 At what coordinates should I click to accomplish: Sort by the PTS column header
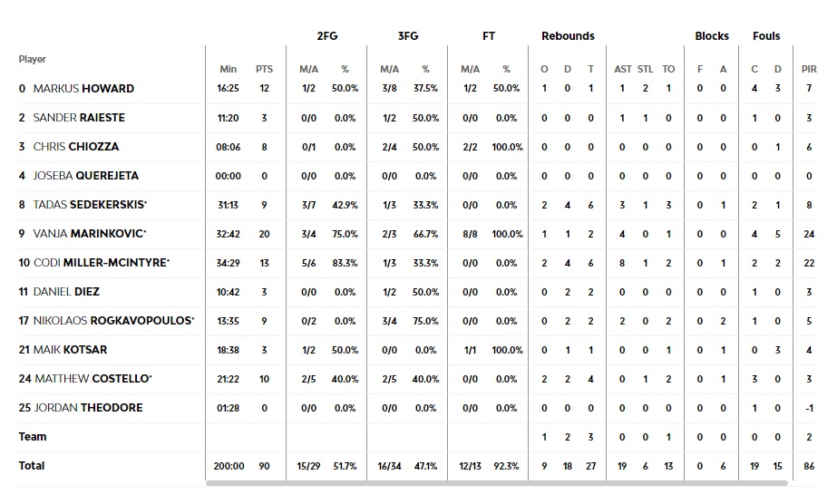click(x=264, y=69)
